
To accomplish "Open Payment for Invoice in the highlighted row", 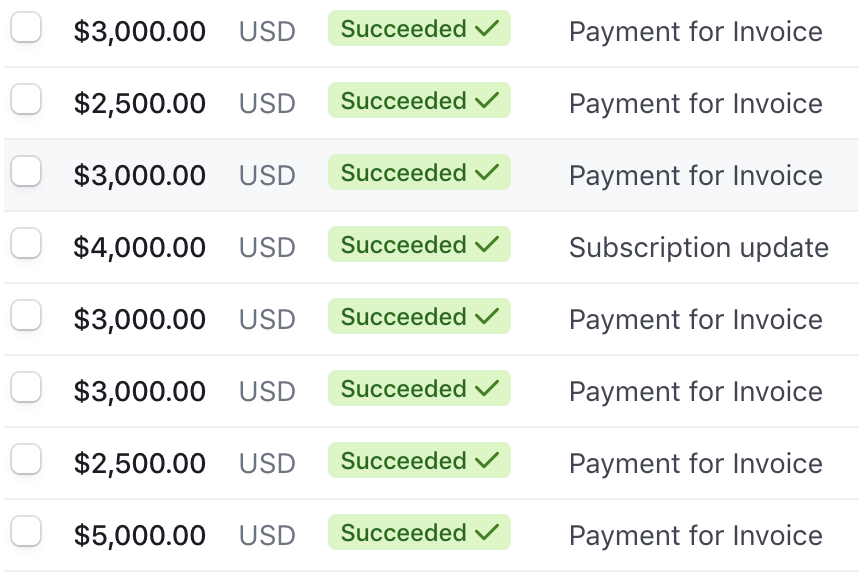I will click(x=695, y=175).
